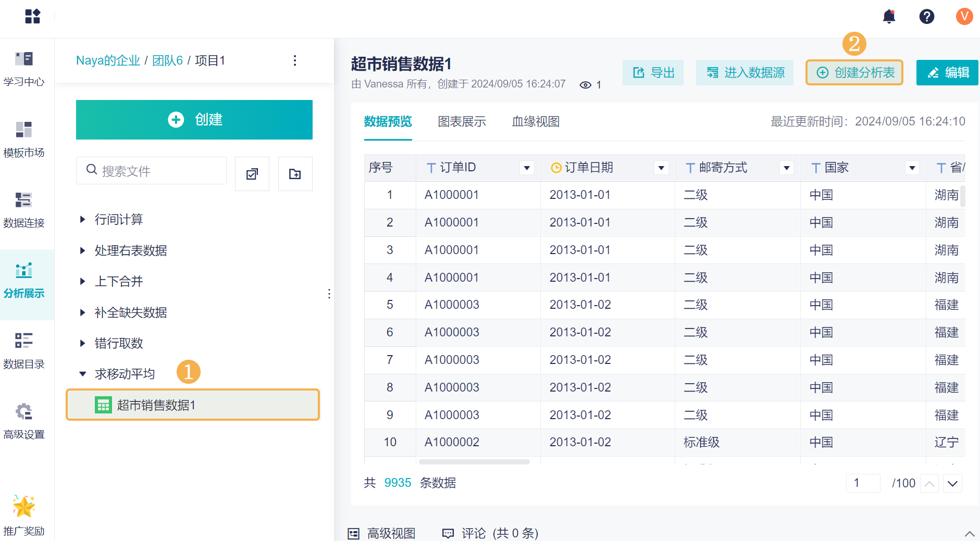Click 辽宁 in row 10
This screenshot has width=980, height=541.
point(946,442)
